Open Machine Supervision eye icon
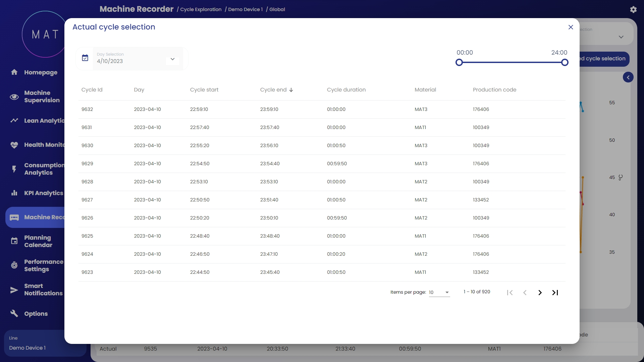 (x=14, y=97)
